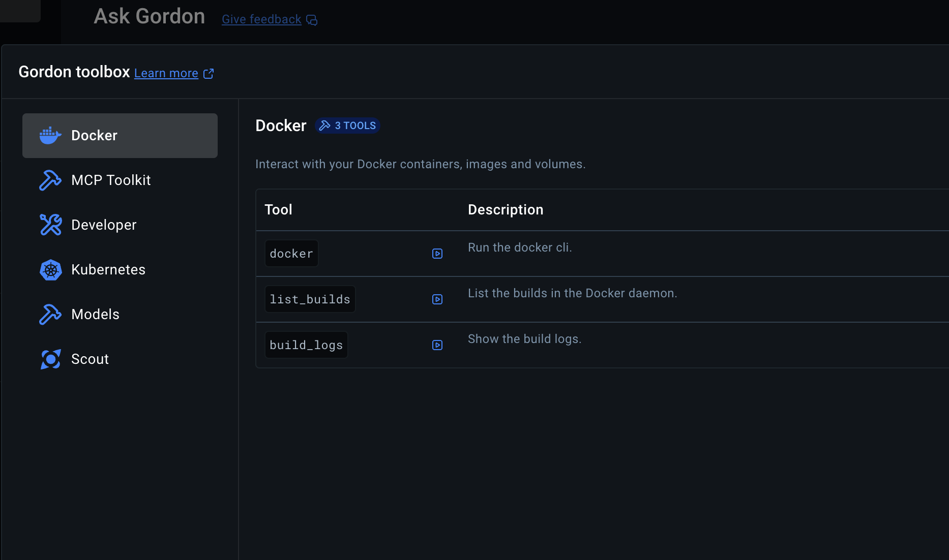Click 'Interact with your Docker containers' description text
This screenshot has width=949, height=560.
pos(421,164)
